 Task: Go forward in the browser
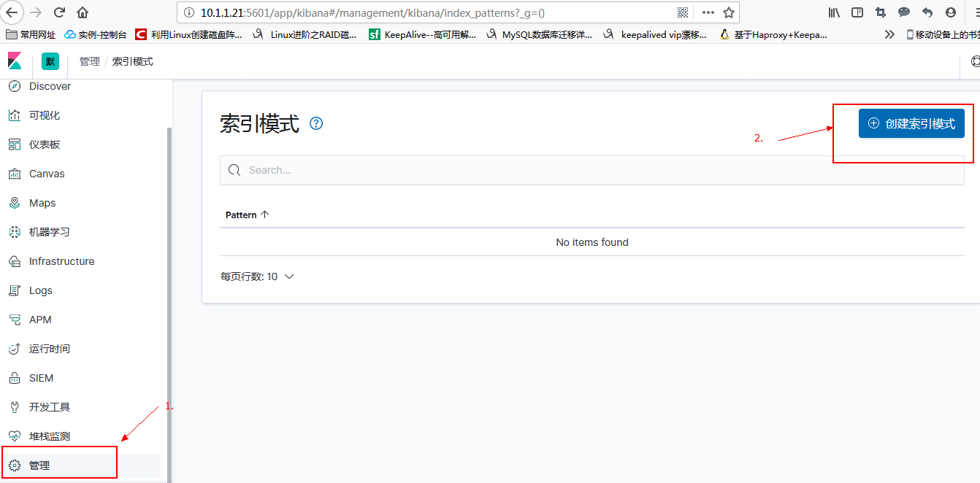35,12
